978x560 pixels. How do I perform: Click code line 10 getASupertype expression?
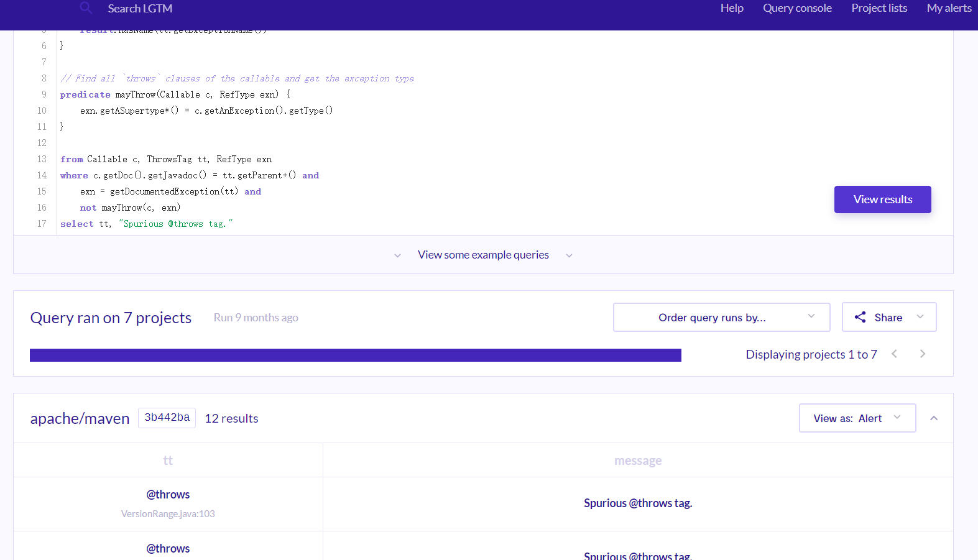pos(206,111)
